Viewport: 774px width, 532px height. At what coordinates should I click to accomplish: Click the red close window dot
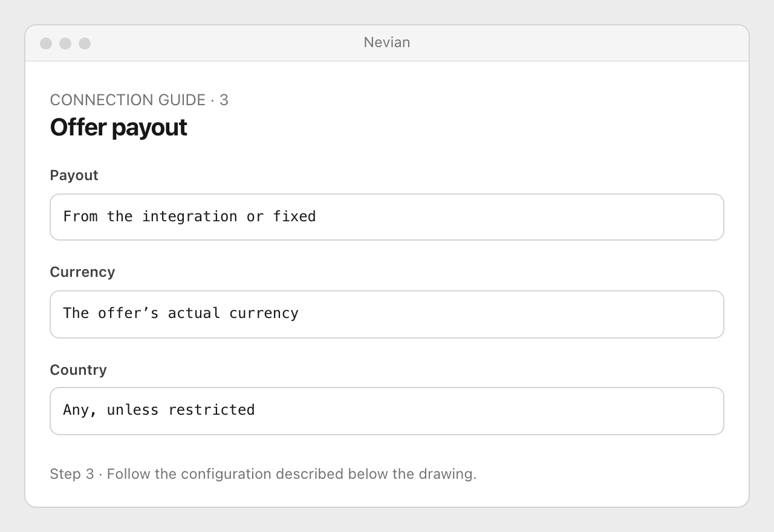(46, 44)
